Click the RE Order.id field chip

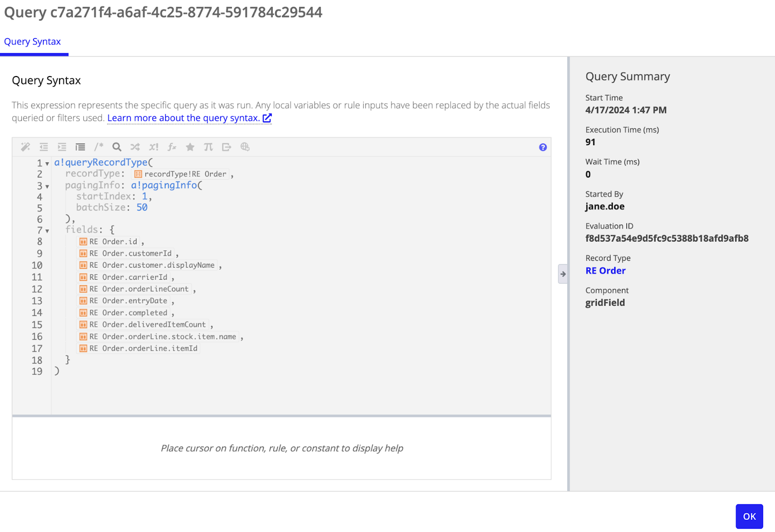[108, 242]
